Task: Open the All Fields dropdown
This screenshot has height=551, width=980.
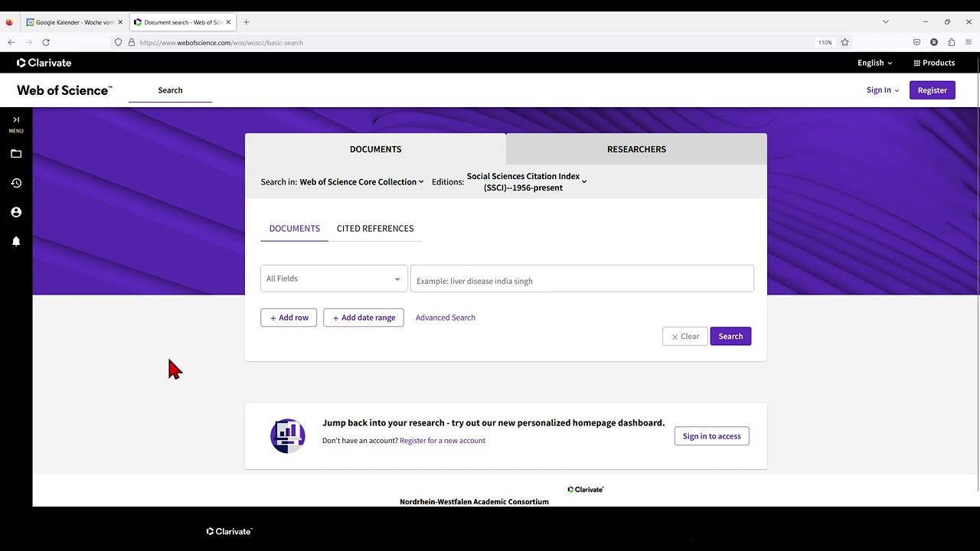Action: (334, 279)
